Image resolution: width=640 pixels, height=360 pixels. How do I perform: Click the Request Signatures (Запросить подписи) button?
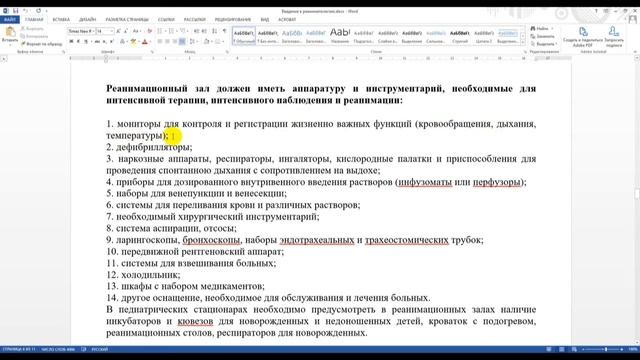[614, 36]
